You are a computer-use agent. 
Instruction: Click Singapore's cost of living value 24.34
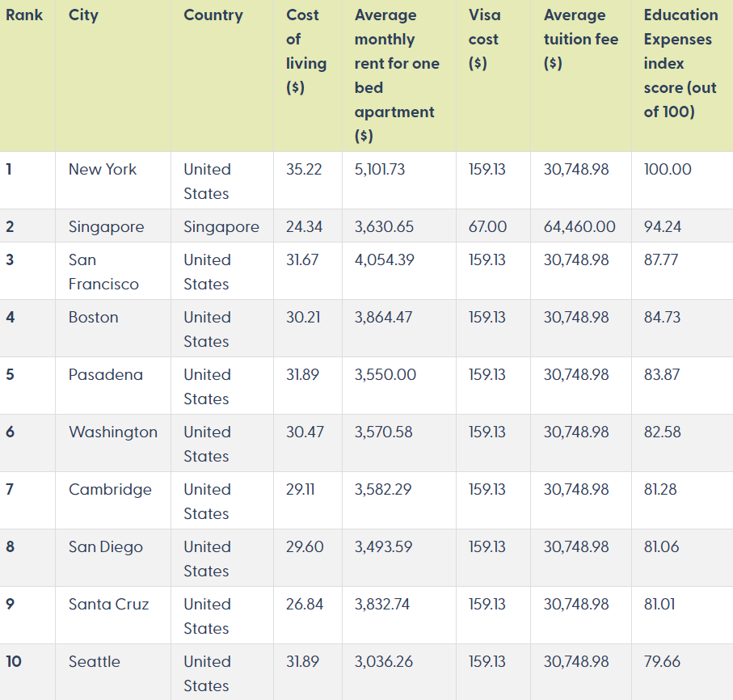click(304, 227)
